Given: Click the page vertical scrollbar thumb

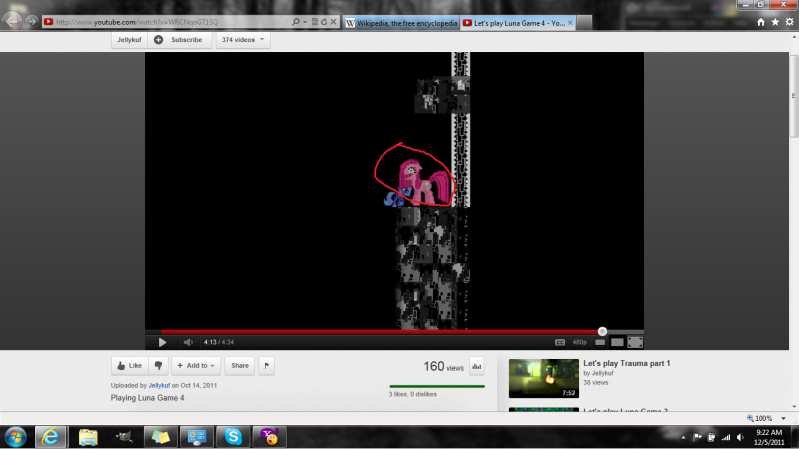Looking at the screenshot, I should click(x=794, y=94).
